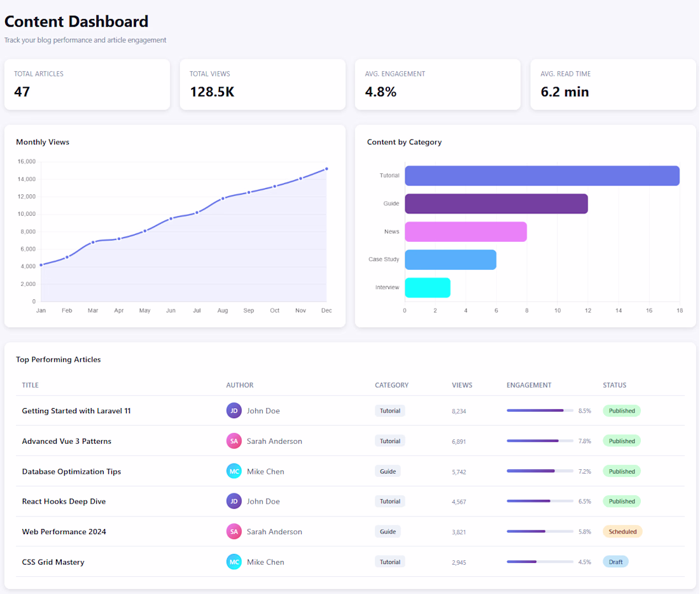
Task: Click the December data point on views chart
Action: tap(326, 169)
